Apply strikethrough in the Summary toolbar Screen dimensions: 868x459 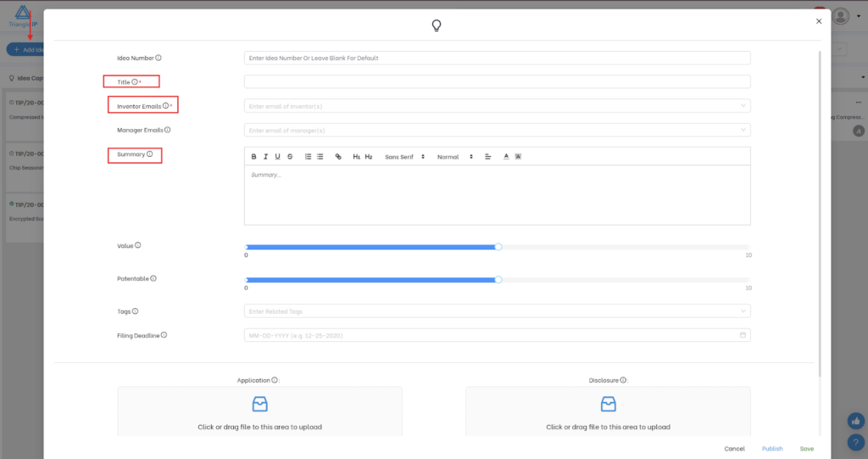(x=290, y=157)
